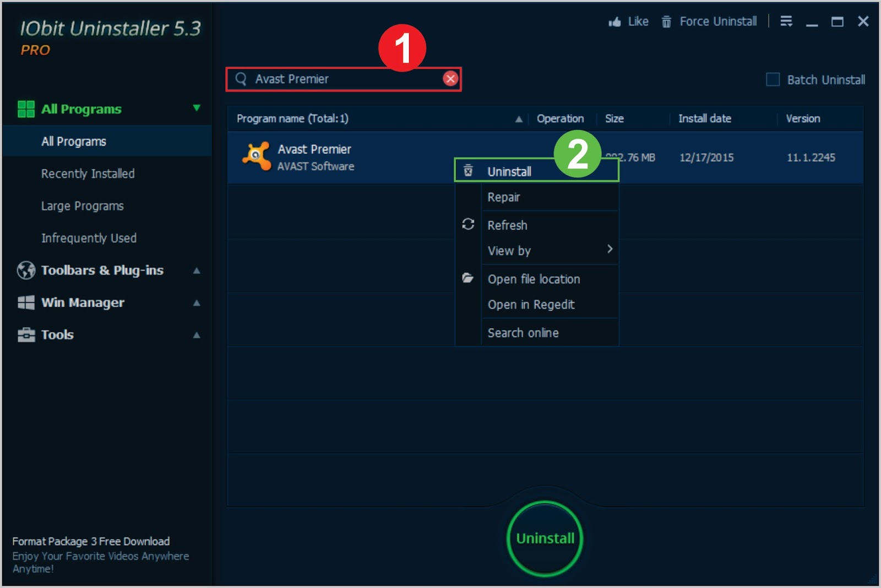Click the Batch Uninstall label text
This screenshot has width=881, height=588.
[826, 80]
